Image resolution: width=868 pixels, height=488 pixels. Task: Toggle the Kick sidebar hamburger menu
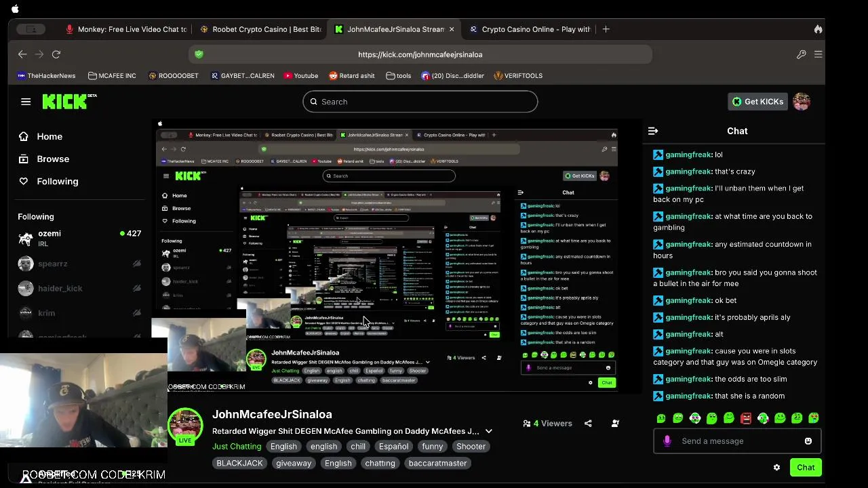[x=26, y=102]
